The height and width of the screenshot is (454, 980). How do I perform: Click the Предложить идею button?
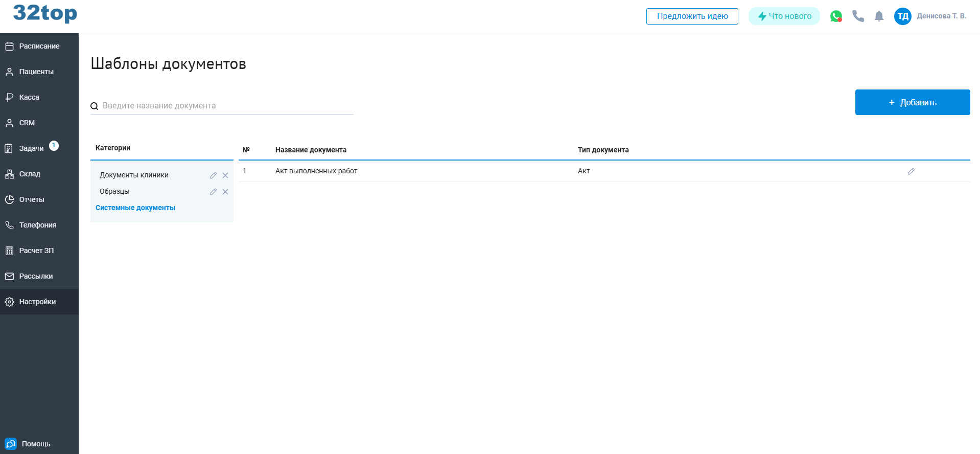tap(692, 16)
